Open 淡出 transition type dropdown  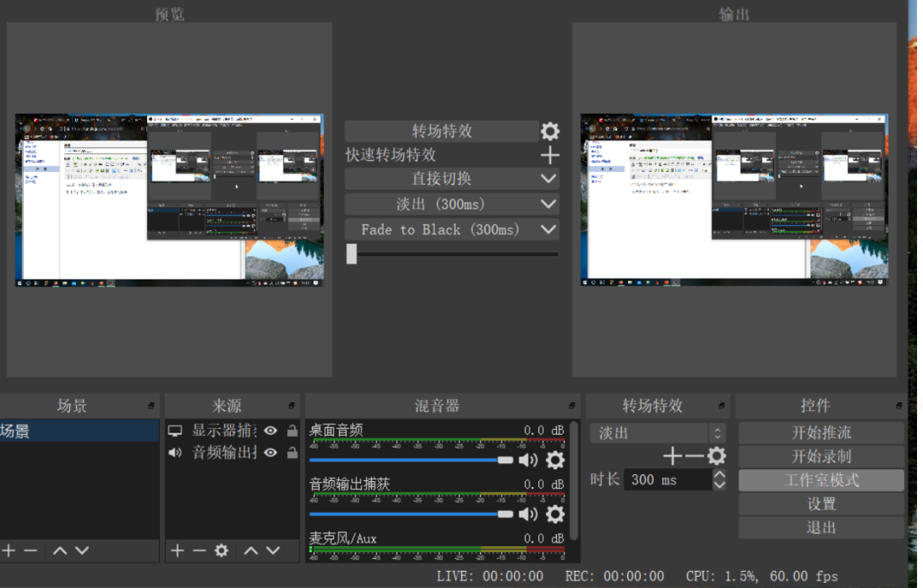(657, 433)
